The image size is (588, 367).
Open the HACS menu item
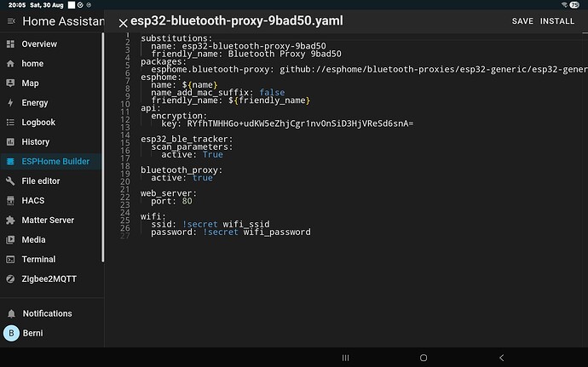click(x=50, y=201)
